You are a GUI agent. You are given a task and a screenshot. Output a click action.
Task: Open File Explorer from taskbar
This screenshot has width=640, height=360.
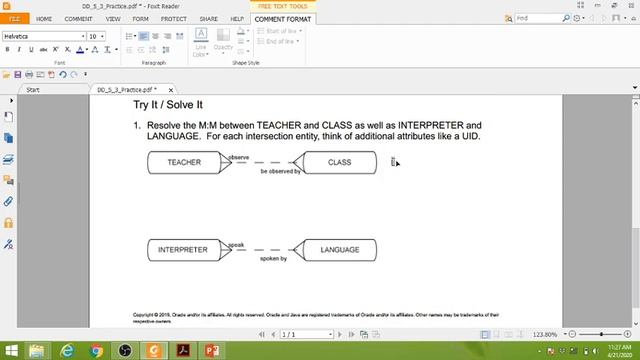37,351
